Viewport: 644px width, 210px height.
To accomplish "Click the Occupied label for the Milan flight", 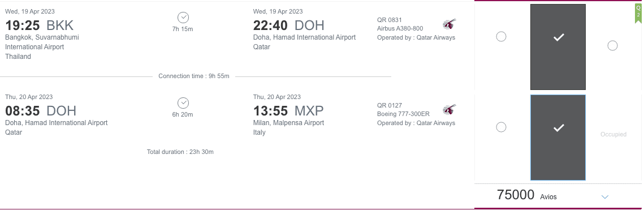I will click(613, 134).
